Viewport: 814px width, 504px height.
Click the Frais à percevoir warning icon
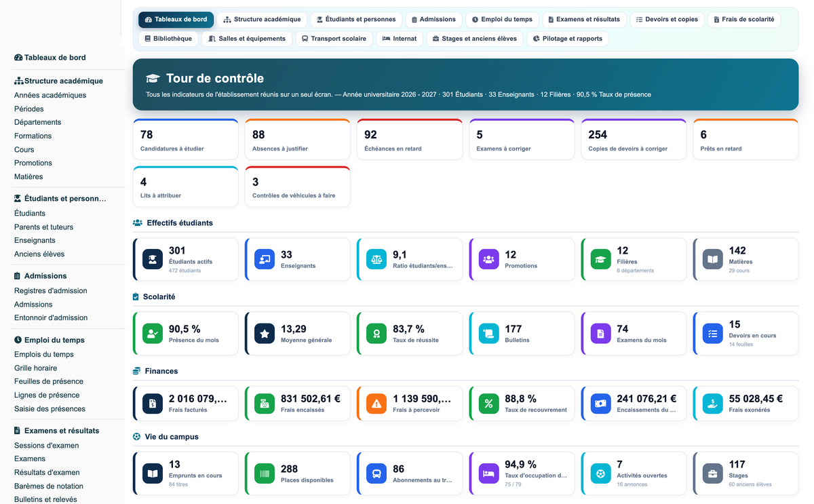[376, 404]
